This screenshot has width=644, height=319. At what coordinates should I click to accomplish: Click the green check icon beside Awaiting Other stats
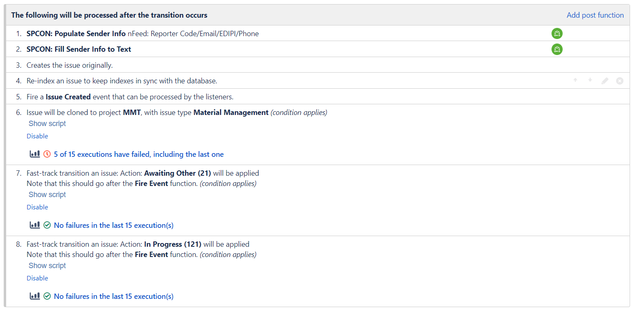[47, 225]
